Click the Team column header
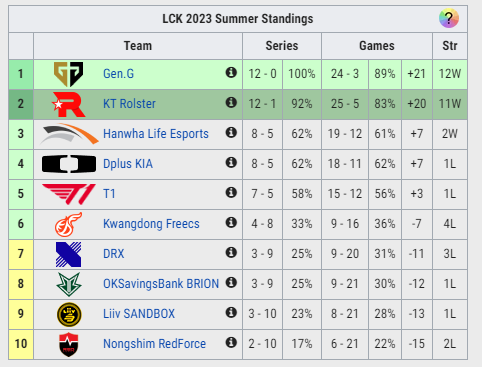The width and height of the screenshot is (482, 367). point(138,46)
